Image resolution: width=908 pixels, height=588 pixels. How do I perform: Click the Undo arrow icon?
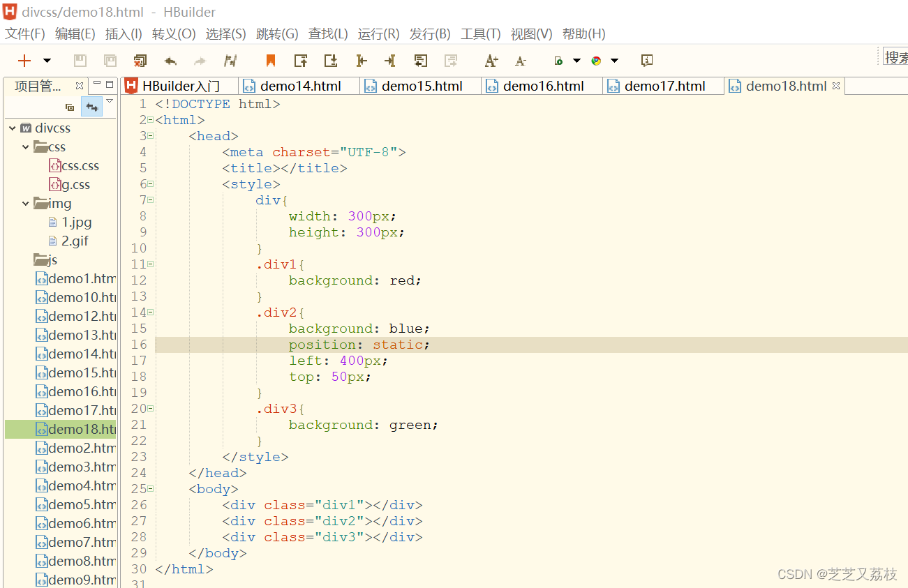coord(170,61)
